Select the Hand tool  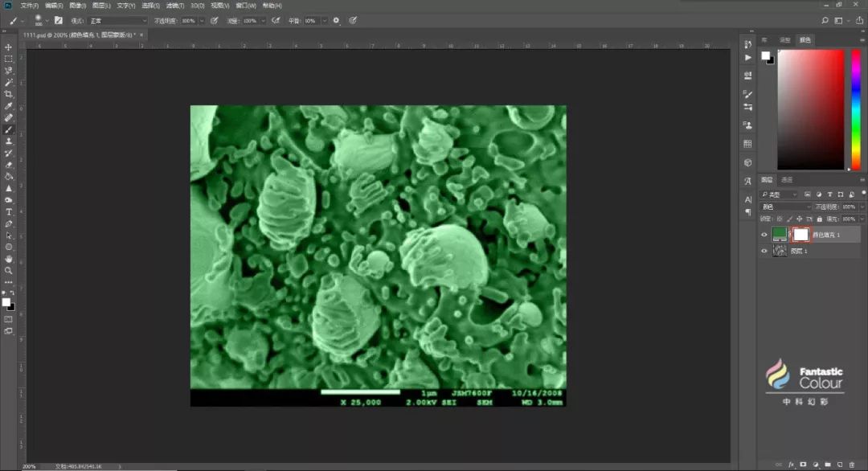point(9,259)
